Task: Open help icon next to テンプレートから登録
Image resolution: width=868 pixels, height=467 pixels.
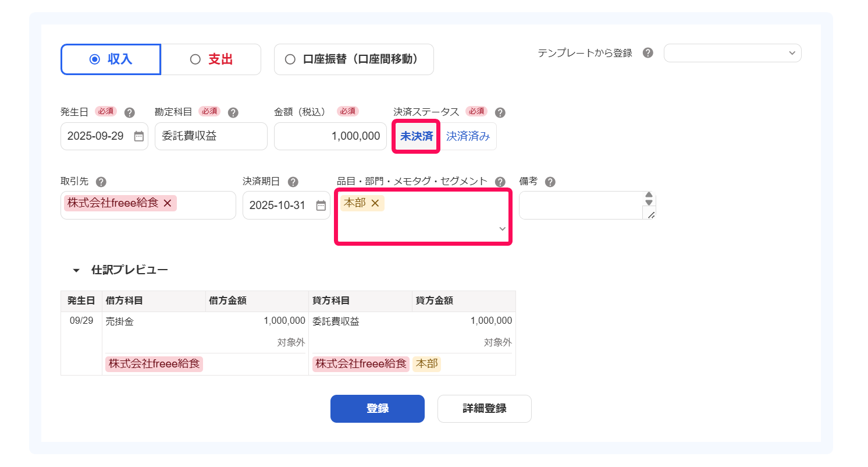Action: point(648,53)
